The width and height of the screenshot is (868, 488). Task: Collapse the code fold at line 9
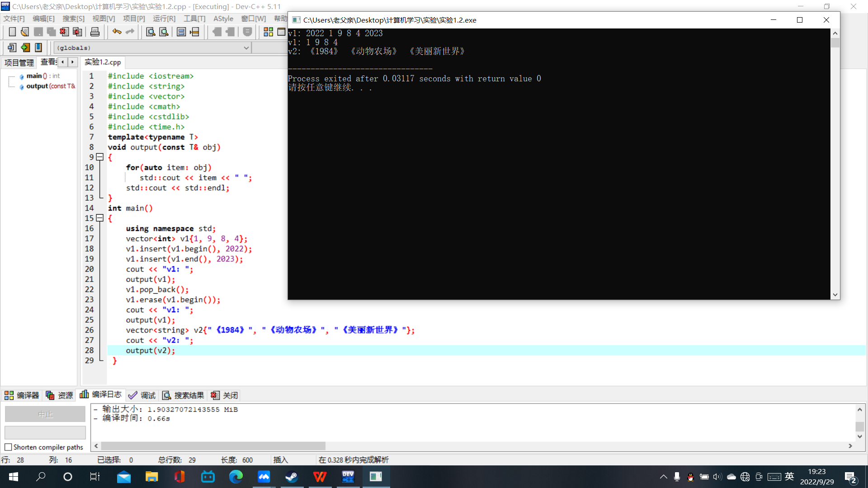click(100, 157)
